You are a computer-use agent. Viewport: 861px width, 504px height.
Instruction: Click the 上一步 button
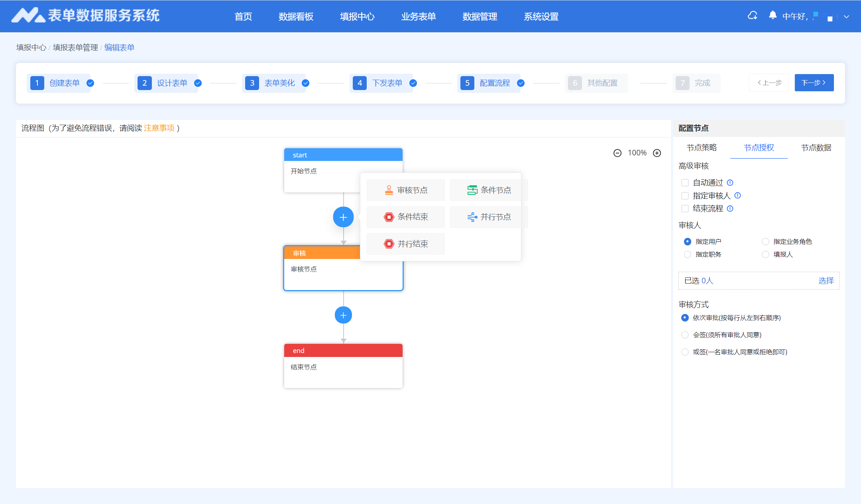[x=769, y=82]
